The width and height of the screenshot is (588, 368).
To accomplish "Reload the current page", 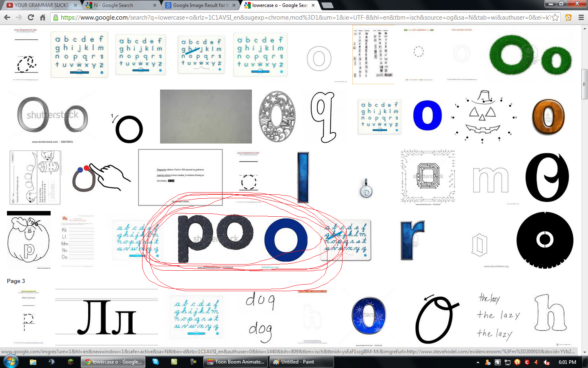I will 31,18.
